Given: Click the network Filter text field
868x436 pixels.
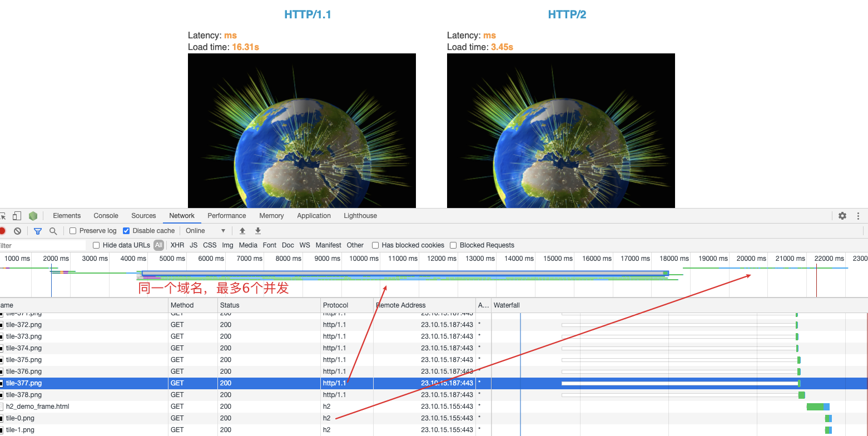Looking at the screenshot, I should (43, 245).
